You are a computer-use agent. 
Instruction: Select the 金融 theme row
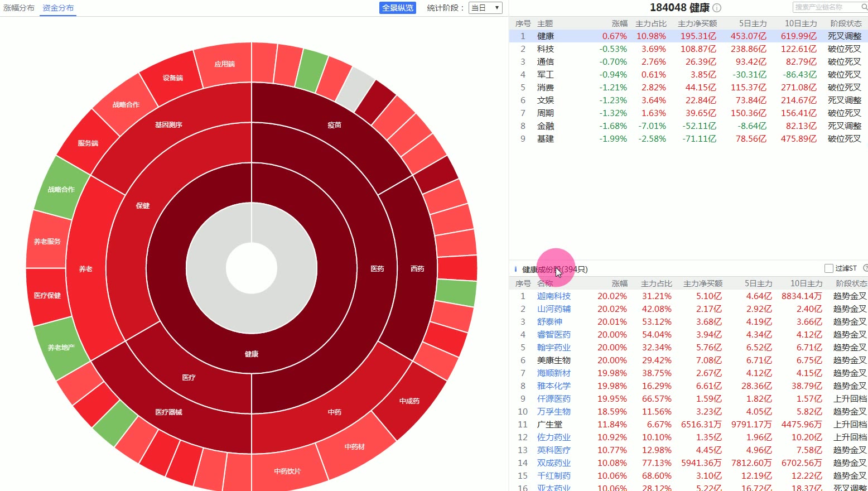tap(688, 126)
